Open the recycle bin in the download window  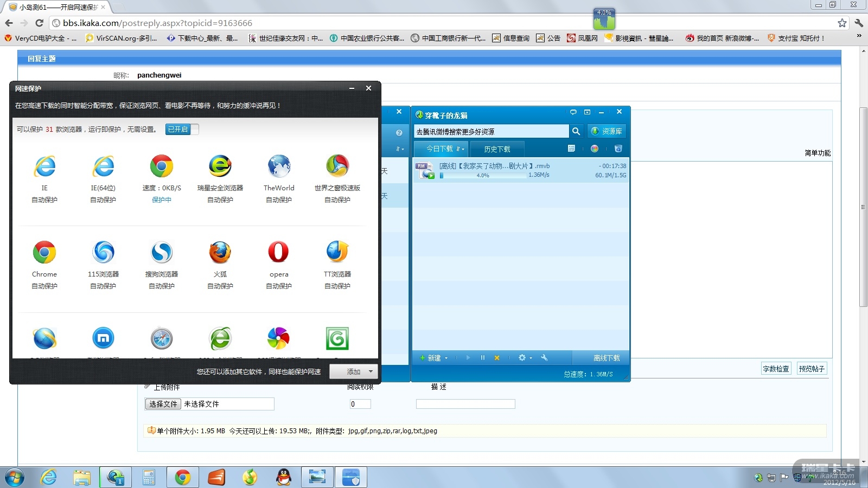pos(618,149)
